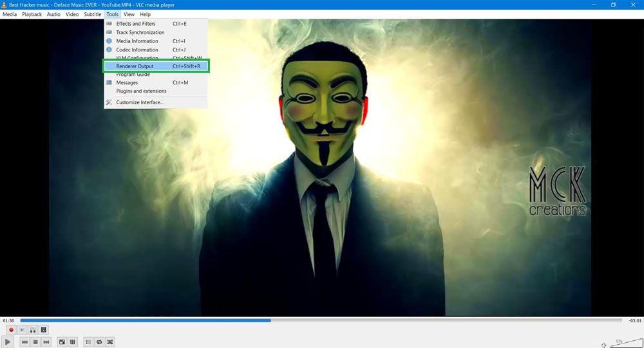The height and width of the screenshot is (348, 644).
Task: Adjust the volume slider at 0%
Action: click(x=627, y=343)
